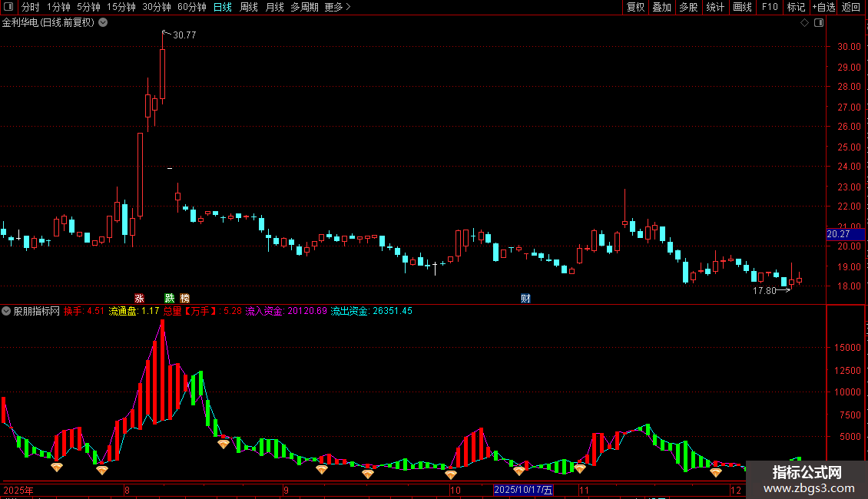Click the 流通盘: 1.17 indicator value
The image size is (868, 499).
134,311
